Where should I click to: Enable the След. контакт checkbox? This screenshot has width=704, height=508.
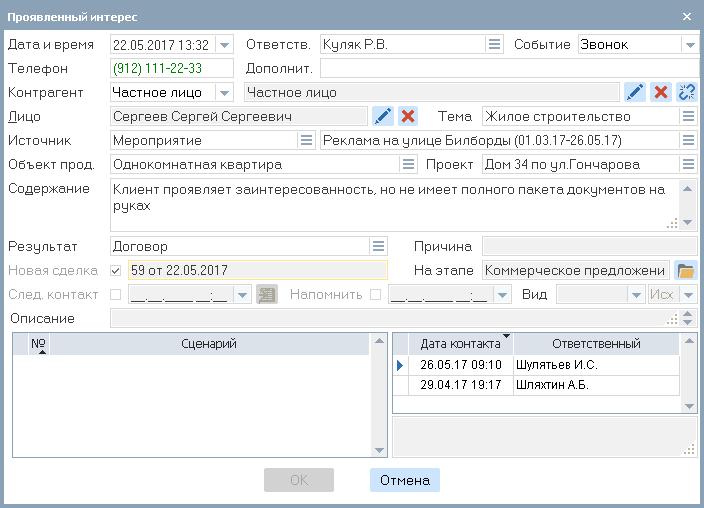(x=116, y=295)
